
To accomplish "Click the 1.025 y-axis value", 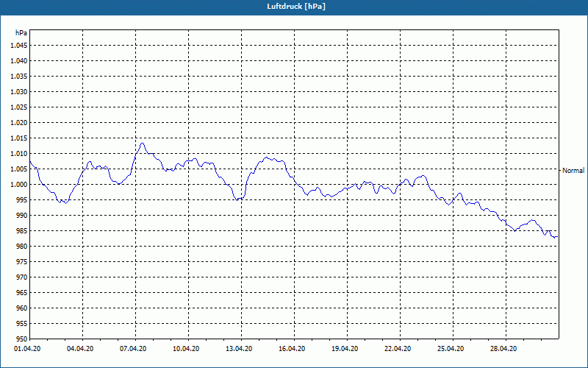I will 19,107.
